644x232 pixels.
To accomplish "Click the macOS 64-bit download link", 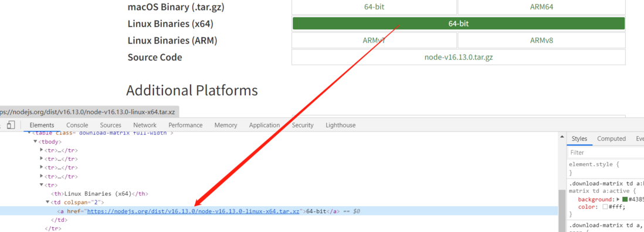I will click(374, 7).
